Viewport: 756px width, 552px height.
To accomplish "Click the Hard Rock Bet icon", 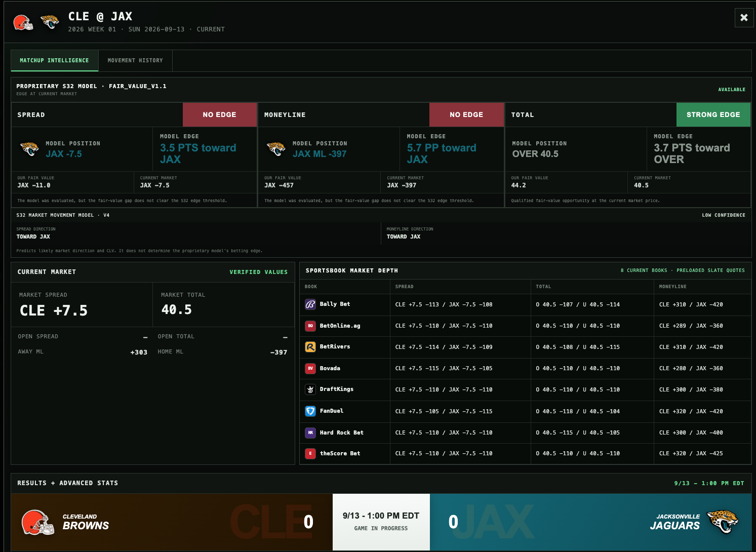I will tap(310, 432).
